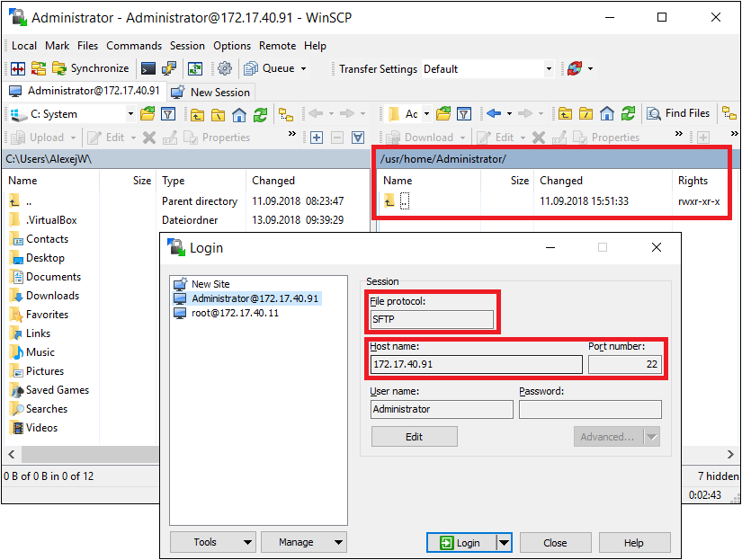Toggle the local panel filter funnel
Screen dimensions: 742x560
point(168,113)
